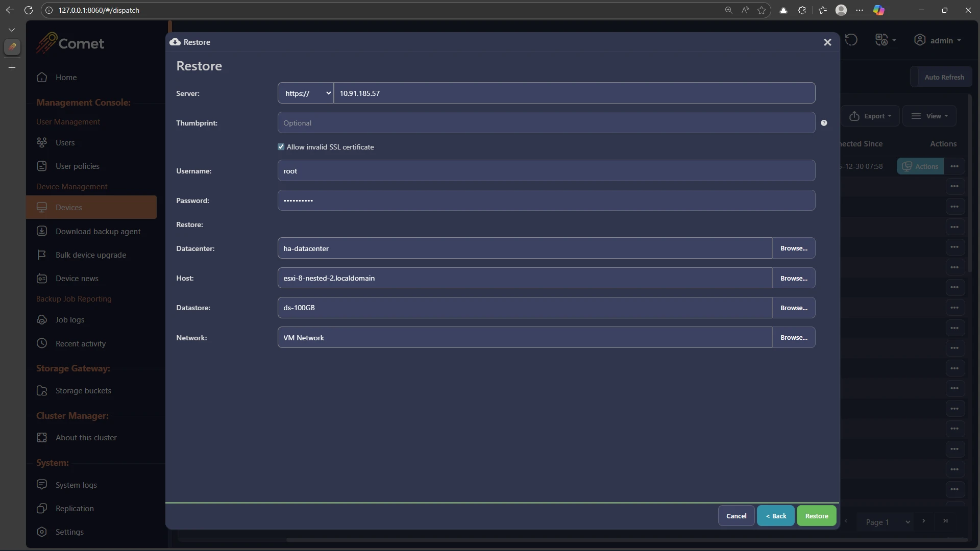The height and width of the screenshot is (551, 980).
Task: Click the Datastore field ds-100GB
Action: [x=525, y=308]
